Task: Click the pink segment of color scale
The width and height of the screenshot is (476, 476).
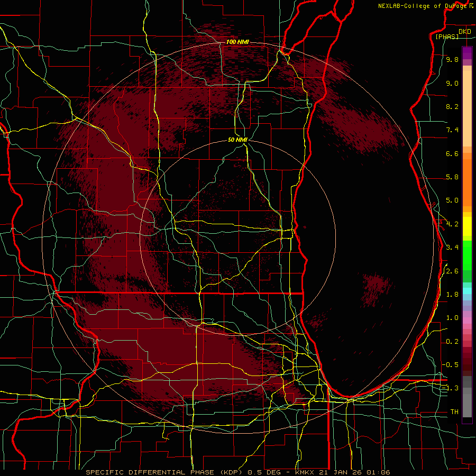Action: tap(467, 321)
